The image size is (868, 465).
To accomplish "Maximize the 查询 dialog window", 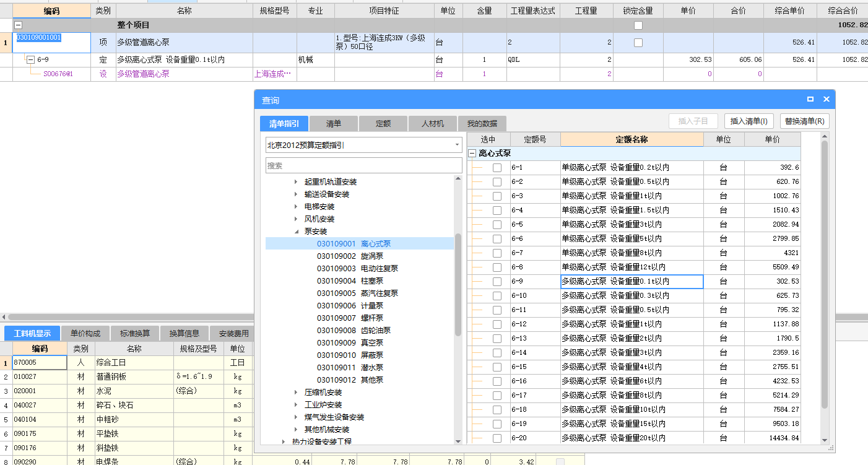I will [810, 99].
